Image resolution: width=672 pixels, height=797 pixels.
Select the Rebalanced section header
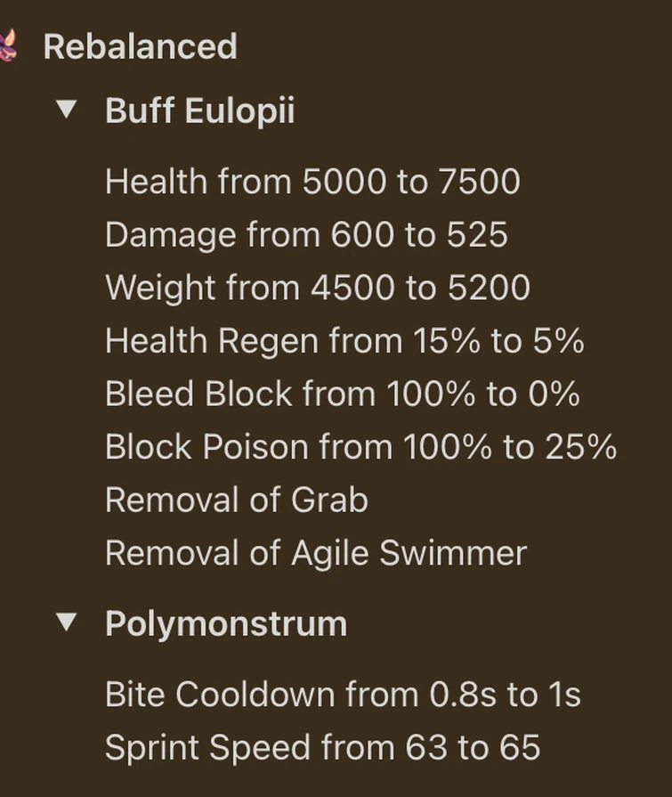tap(141, 47)
